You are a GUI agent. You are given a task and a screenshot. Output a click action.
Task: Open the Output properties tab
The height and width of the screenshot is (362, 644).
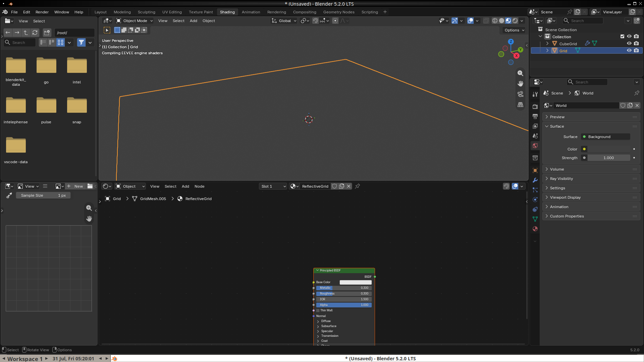click(535, 116)
